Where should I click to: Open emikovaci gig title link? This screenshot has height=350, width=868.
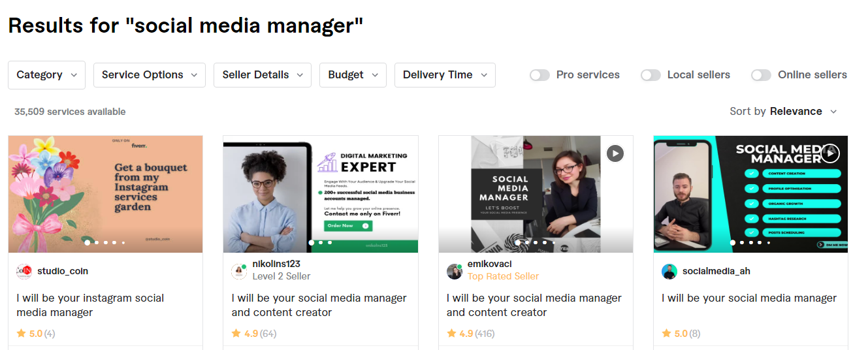534,305
